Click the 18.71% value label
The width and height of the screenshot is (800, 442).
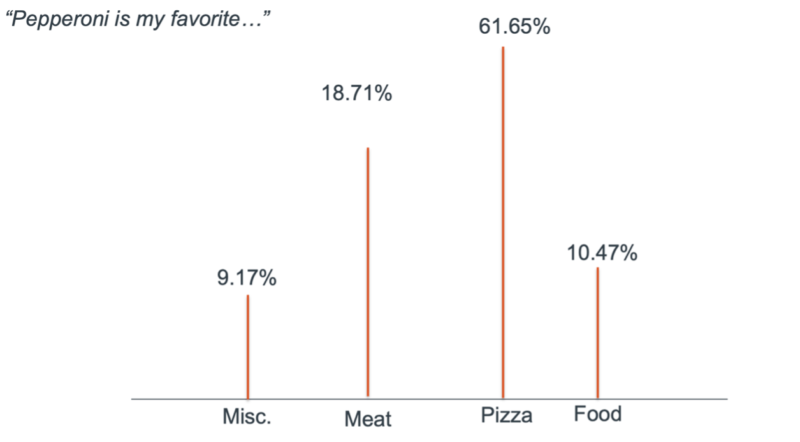point(356,95)
